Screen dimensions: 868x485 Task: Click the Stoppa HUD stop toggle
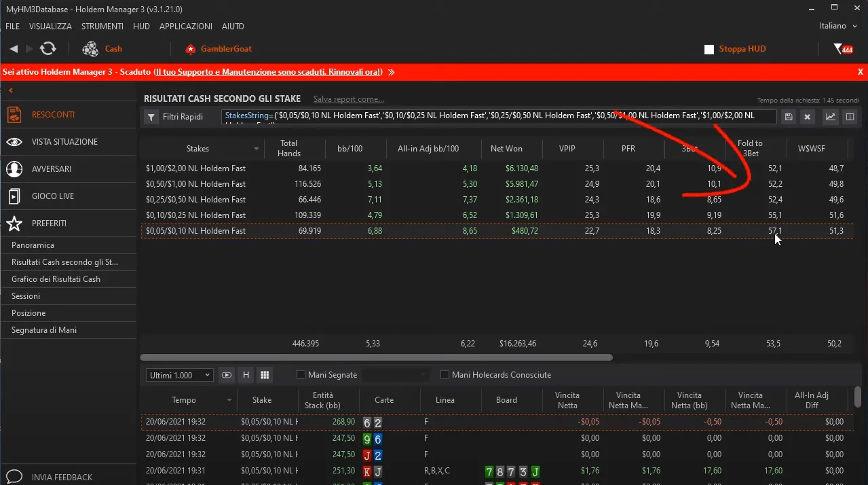click(709, 50)
